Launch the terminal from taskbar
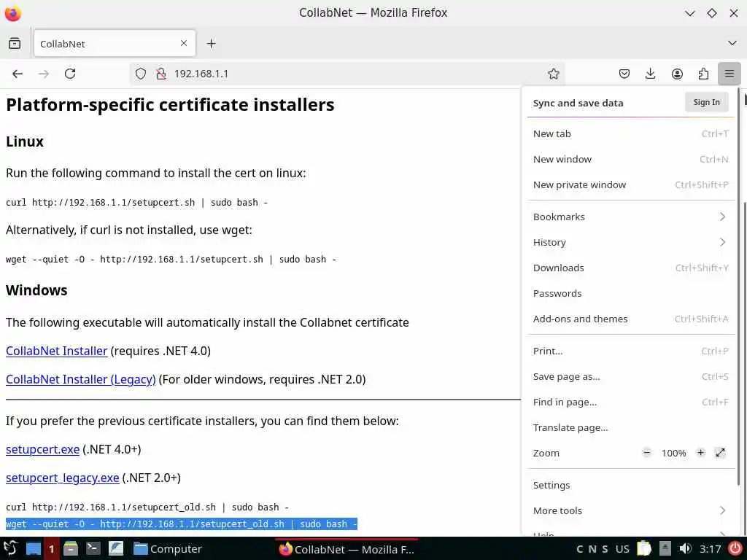This screenshot has height=560, width=747. click(93, 548)
